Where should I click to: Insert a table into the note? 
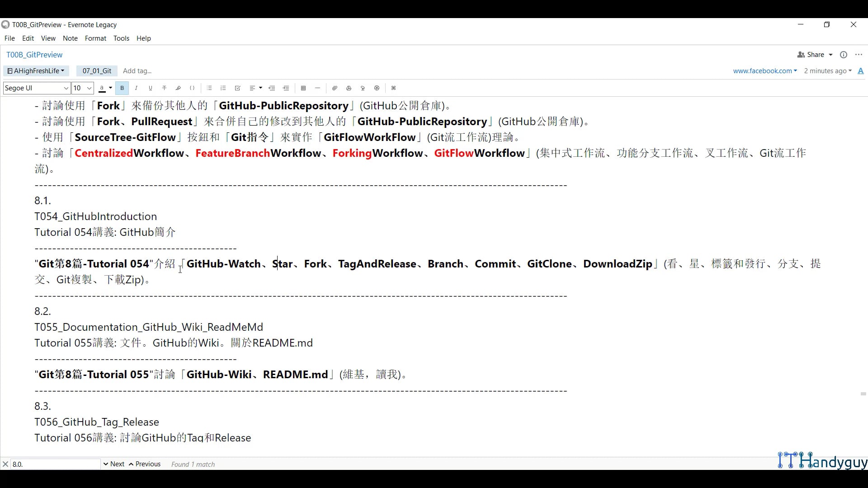pos(303,88)
